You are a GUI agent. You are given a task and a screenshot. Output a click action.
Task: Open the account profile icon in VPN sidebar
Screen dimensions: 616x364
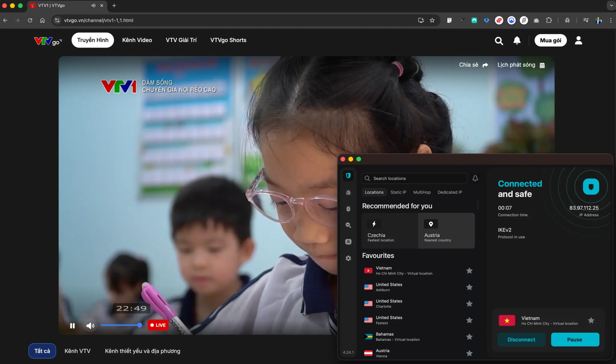point(348,242)
